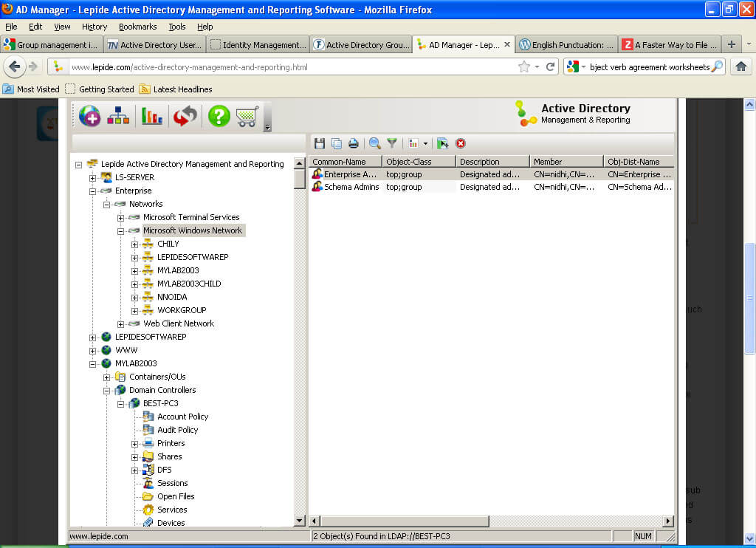Select the LS-SERVER node icon

(x=106, y=177)
